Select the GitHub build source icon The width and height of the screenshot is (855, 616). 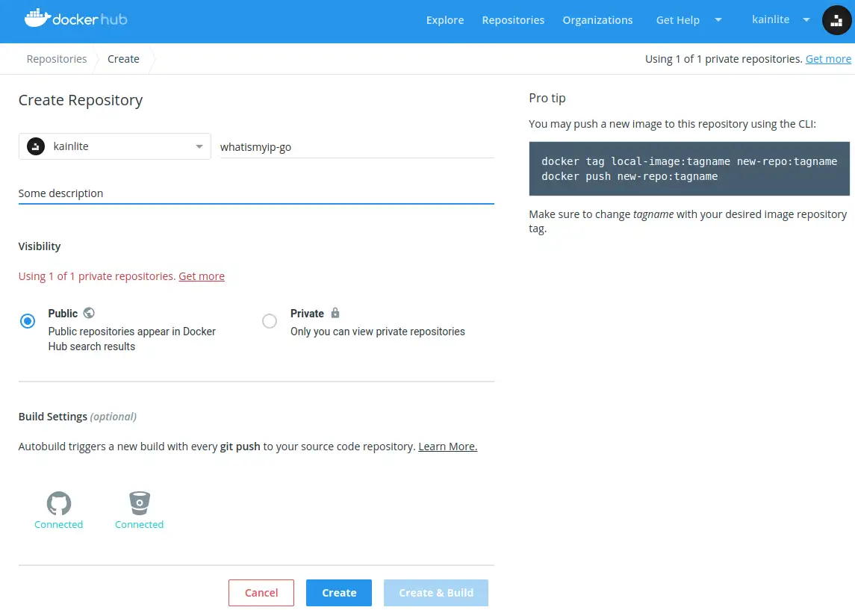pyautogui.click(x=59, y=503)
